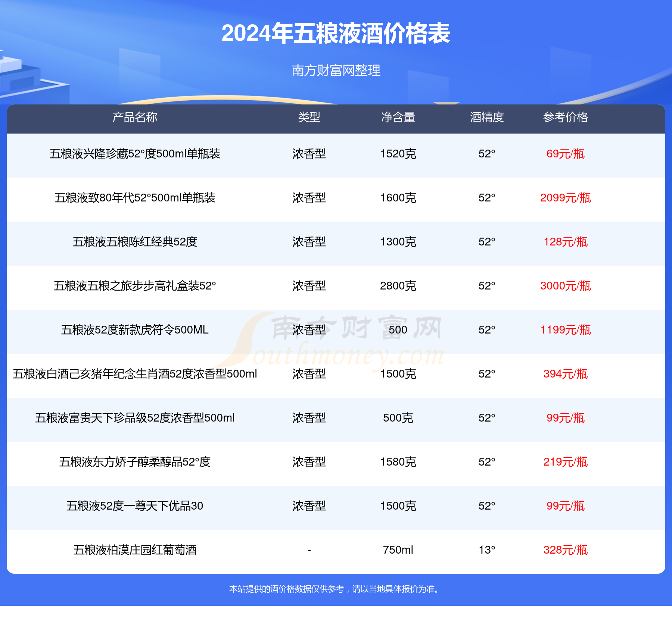Click net content 1520克
This screenshot has width=672, height=623.
point(398,154)
